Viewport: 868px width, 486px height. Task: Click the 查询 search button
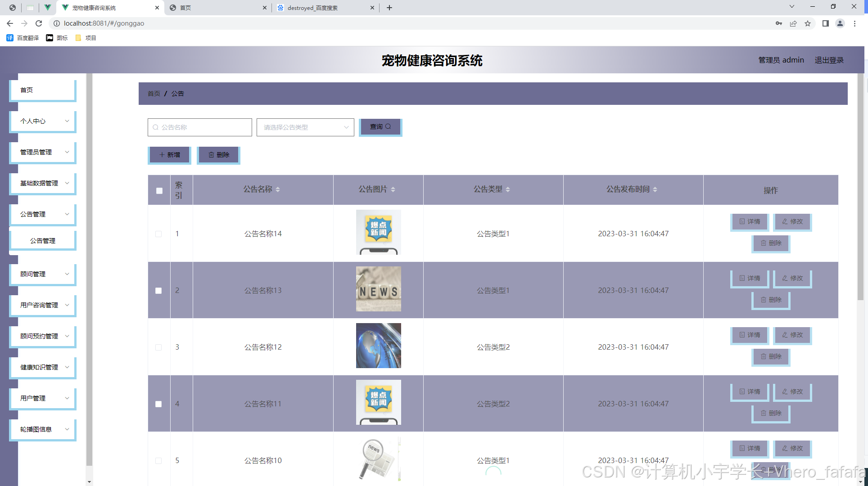coord(380,127)
